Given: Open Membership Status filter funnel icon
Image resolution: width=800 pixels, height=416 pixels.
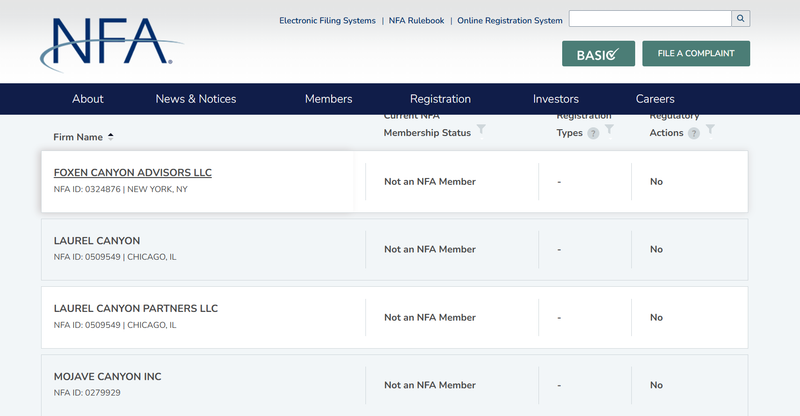Looking at the screenshot, I should [481, 129].
